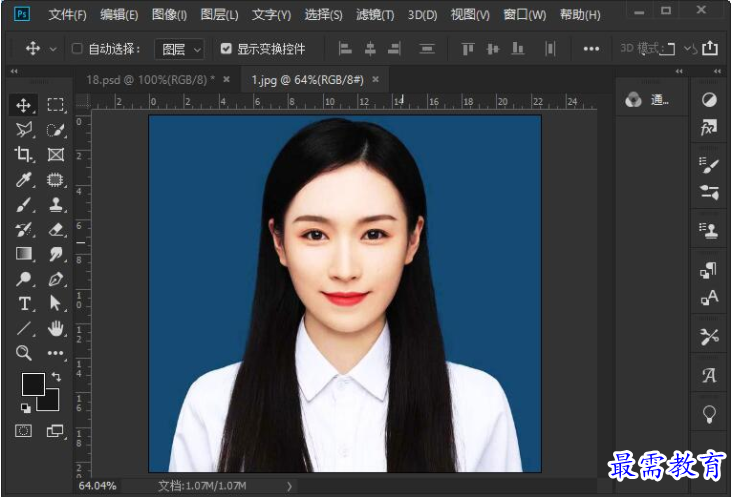Open the Glyphs panel icon
The height and width of the screenshot is (497, 732).
click(709, 375)
